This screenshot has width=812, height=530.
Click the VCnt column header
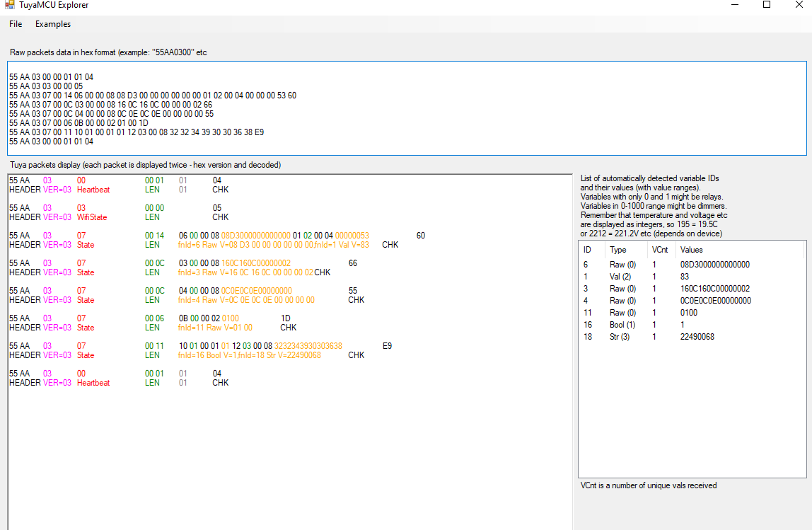tap(660, 250)
